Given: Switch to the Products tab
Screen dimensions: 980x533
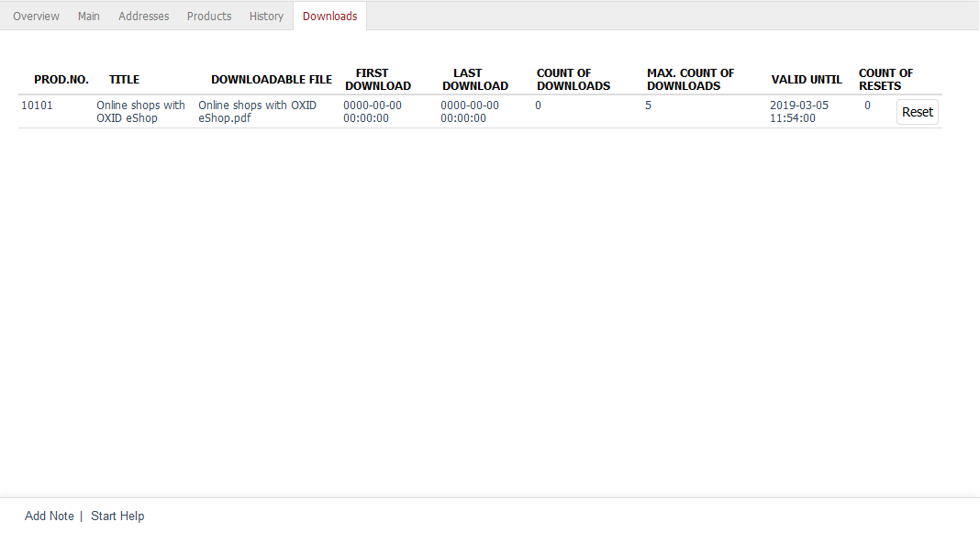Looking at the screenshot, I should tap(208, 17).
